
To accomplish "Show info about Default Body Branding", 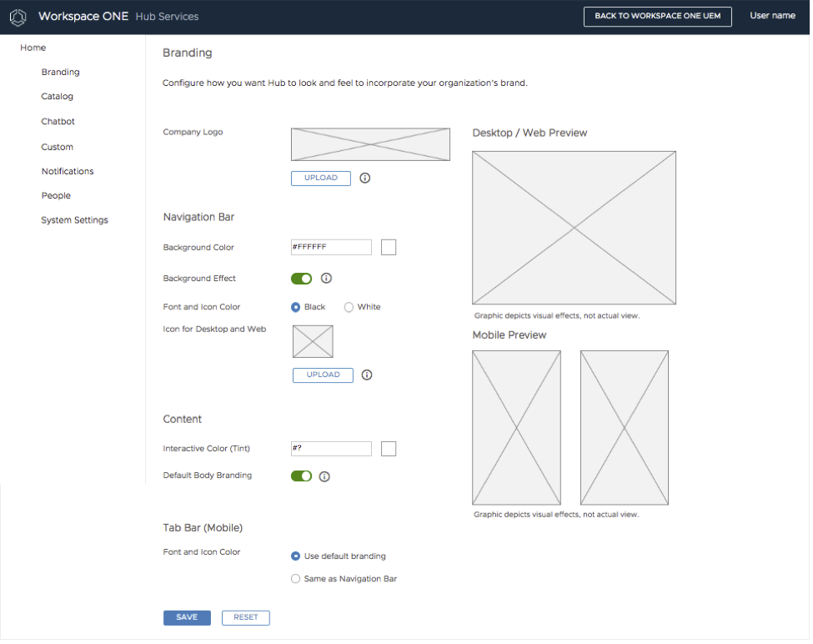I will pyautogui.click(x=325, y=478).
